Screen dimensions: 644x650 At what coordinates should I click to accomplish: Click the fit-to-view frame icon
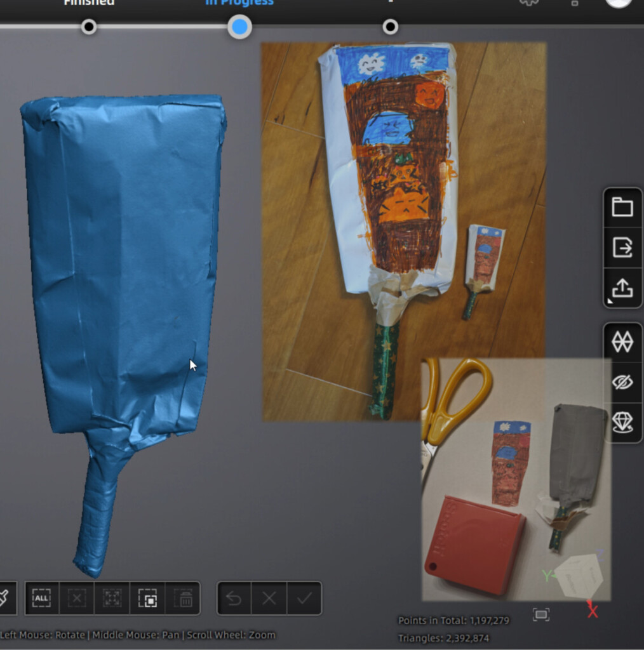(x=541, y=614)
